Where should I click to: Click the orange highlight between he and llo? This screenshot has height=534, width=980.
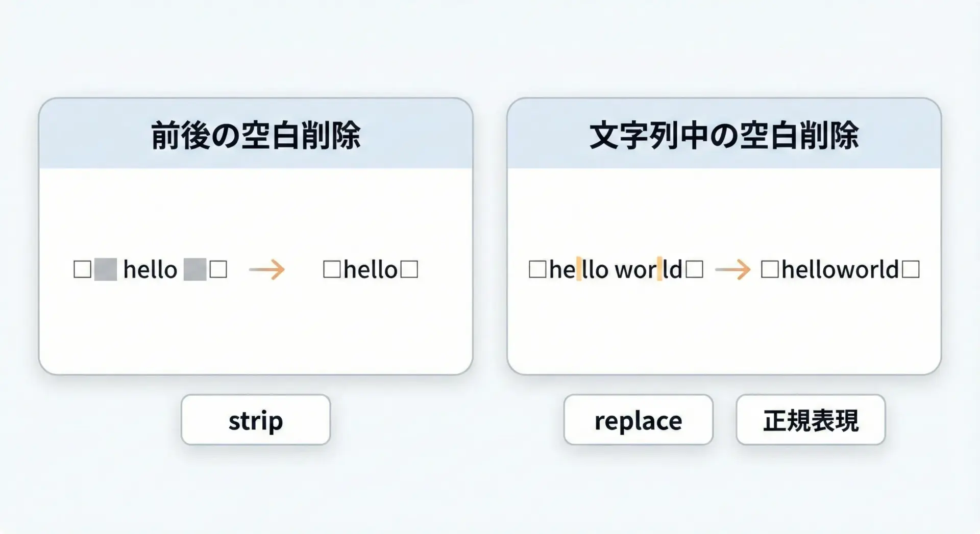pos(579,269)
